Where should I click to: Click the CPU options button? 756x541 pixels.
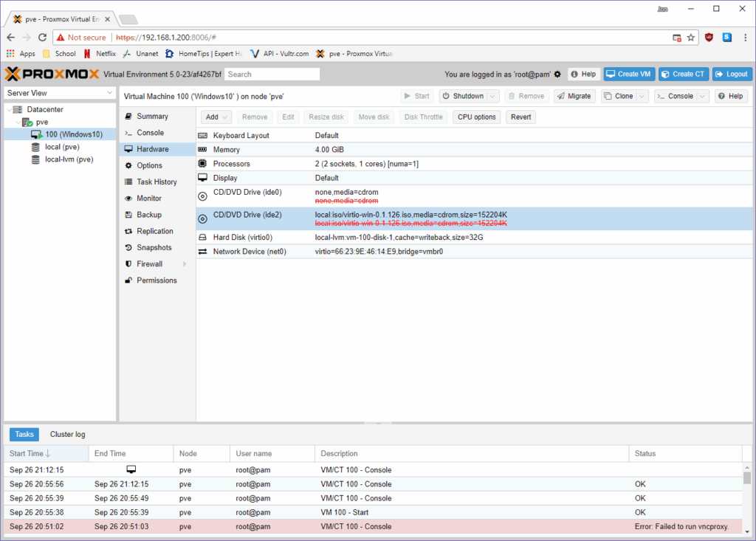(476, 117)
